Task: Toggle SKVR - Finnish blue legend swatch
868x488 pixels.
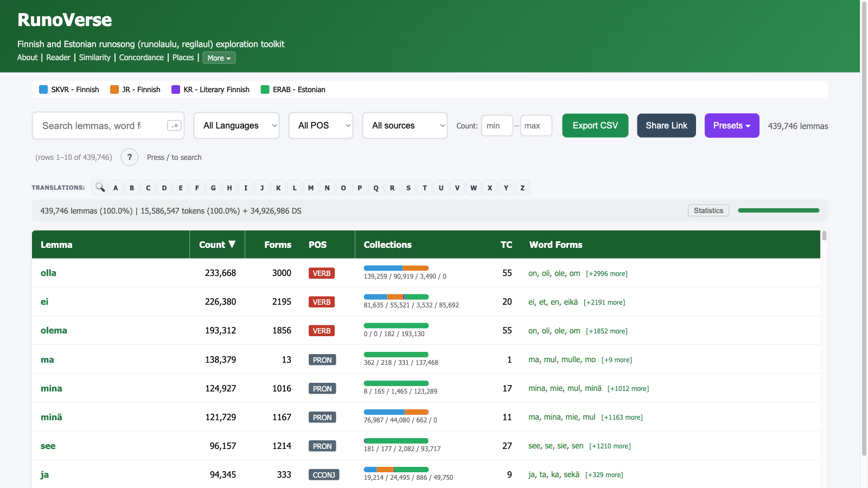Action: [x=43, y=89]
